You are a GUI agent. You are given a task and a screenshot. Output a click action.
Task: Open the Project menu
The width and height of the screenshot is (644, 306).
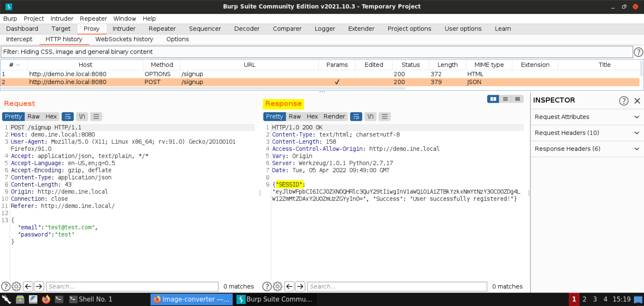tap(34, 18)
